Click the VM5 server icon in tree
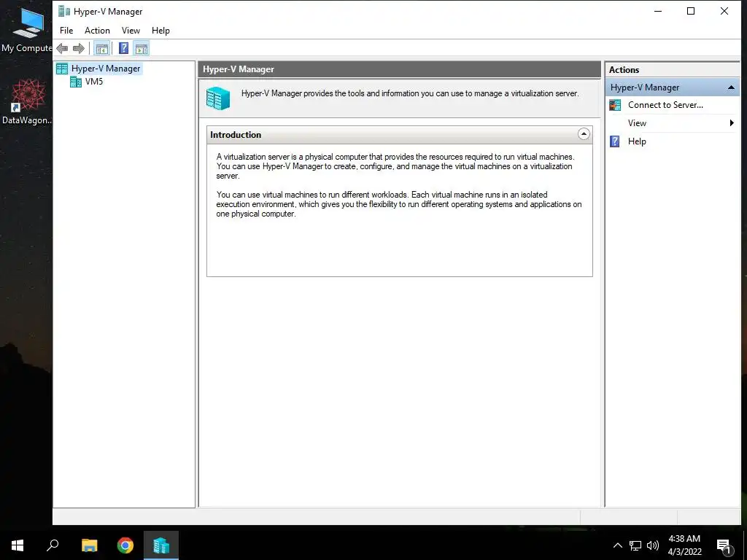This screenshot has height=560, width=747. tap(76, 82)
